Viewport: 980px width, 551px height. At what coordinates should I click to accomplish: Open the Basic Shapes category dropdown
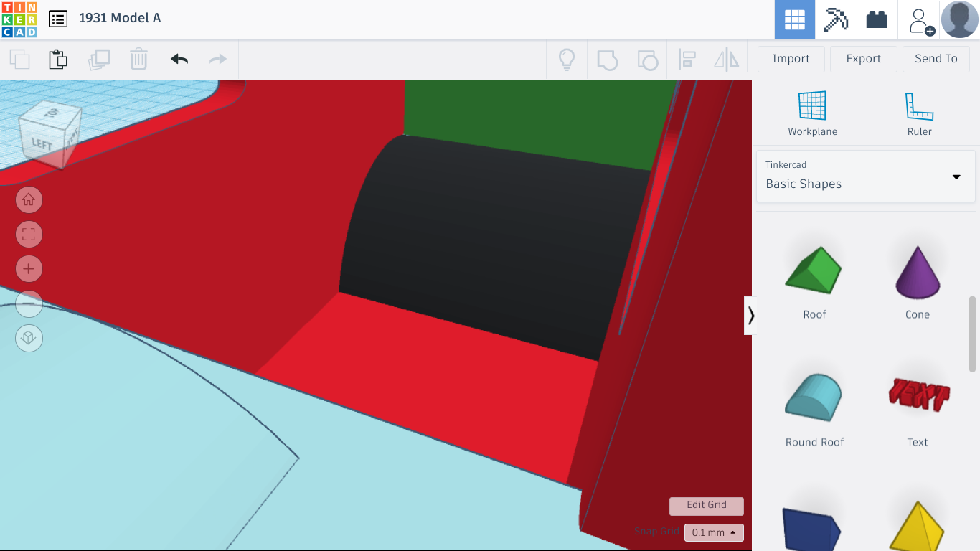click(x=866, y=175)
